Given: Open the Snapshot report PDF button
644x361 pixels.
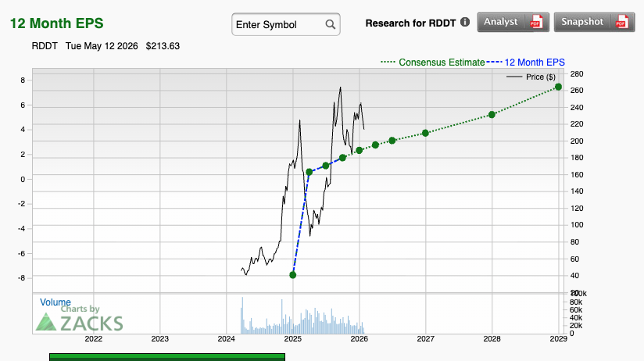Looking at the screenshot, I should coord(594,22).
